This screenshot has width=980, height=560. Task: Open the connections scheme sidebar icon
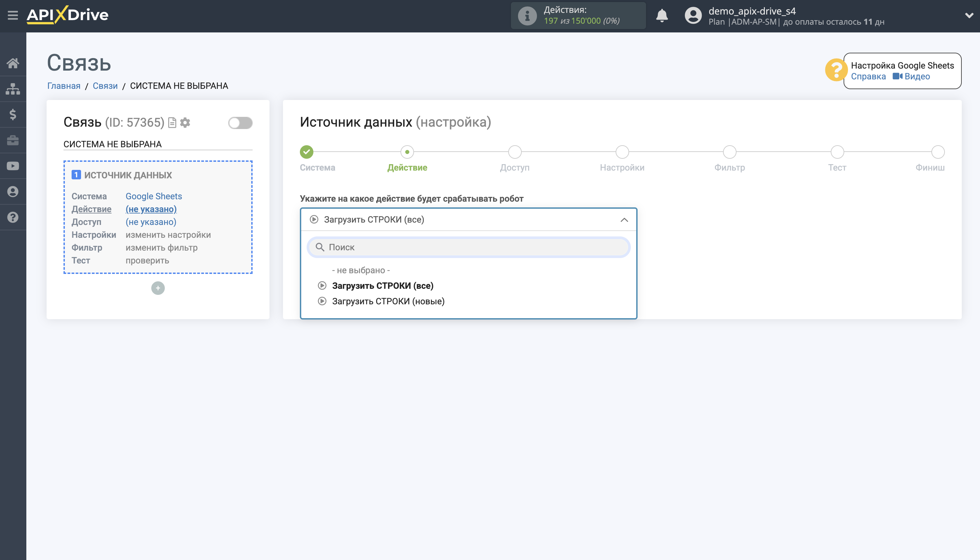coord(13,88)
